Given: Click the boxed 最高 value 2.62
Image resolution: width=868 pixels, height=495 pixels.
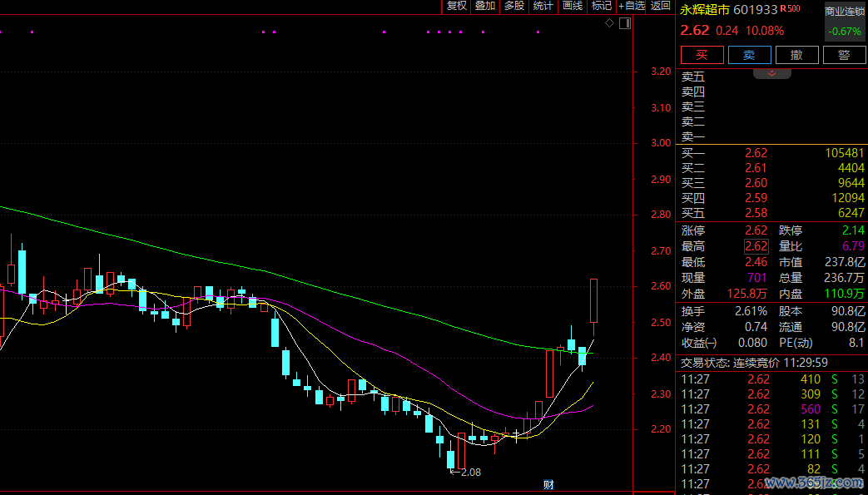Looking at the screenshot, I should click(756, 246).
